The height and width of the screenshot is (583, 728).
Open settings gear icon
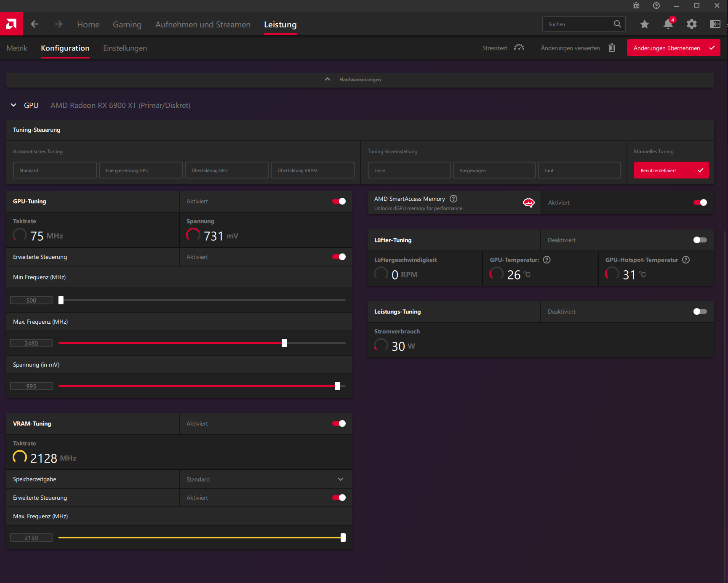[x=692, y=24]
